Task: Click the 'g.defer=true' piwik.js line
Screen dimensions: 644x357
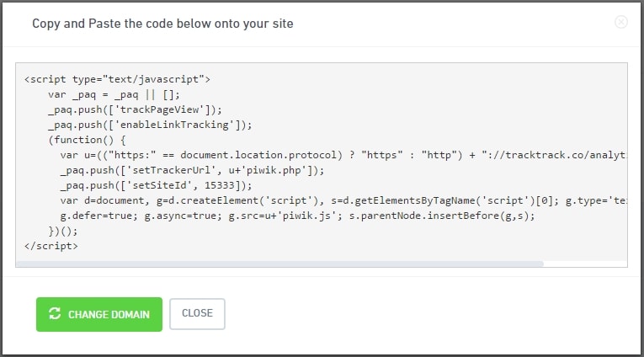Action: click(x=298, y=216)
